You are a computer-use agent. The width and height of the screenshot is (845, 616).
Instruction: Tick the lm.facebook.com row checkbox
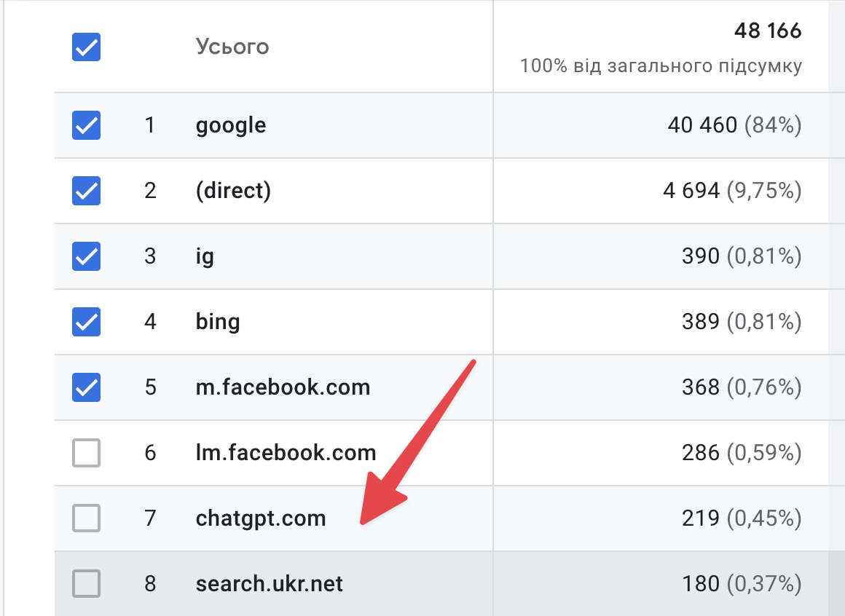point(86,454)
